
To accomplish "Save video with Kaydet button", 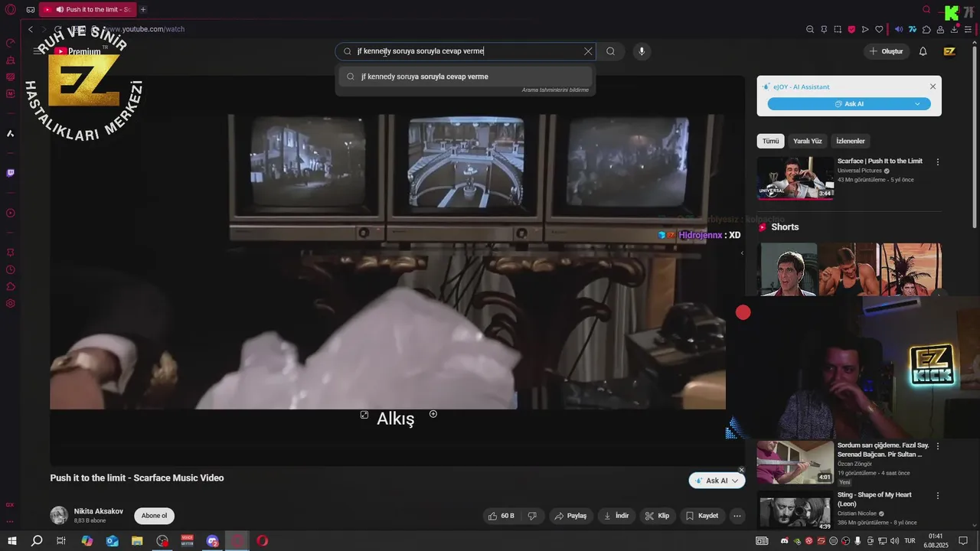I will coord(702,516).
